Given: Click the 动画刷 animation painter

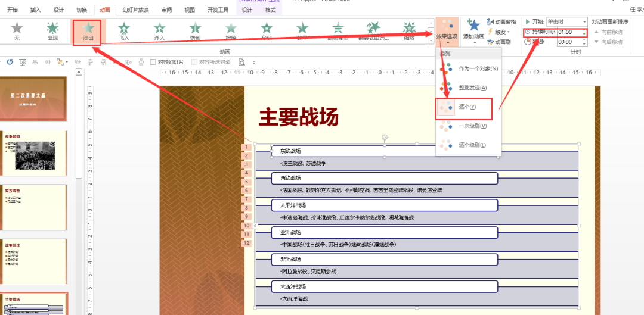Looking at the screenshot, I should [x=499, y=42].
